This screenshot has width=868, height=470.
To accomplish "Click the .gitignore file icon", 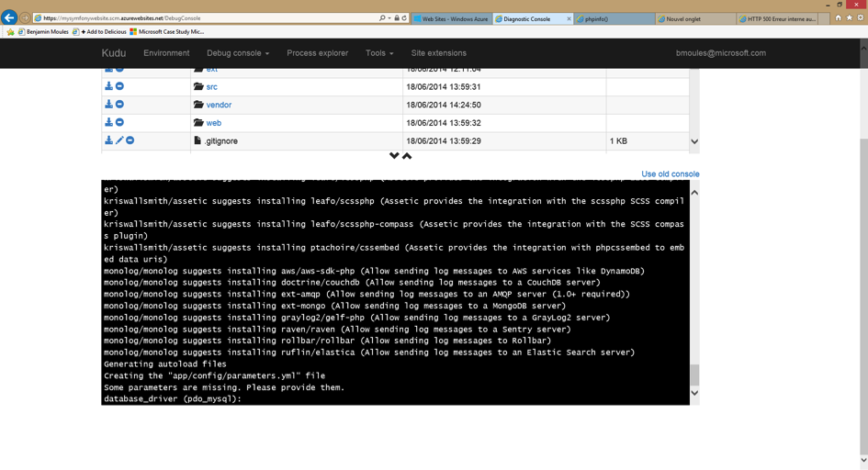I will point(197,140).
